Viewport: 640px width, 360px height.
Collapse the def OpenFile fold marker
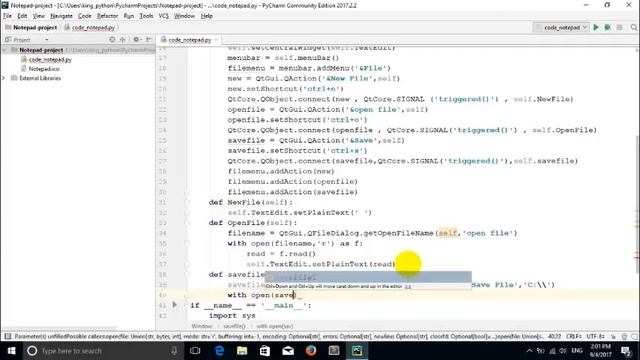coord(187,223)
